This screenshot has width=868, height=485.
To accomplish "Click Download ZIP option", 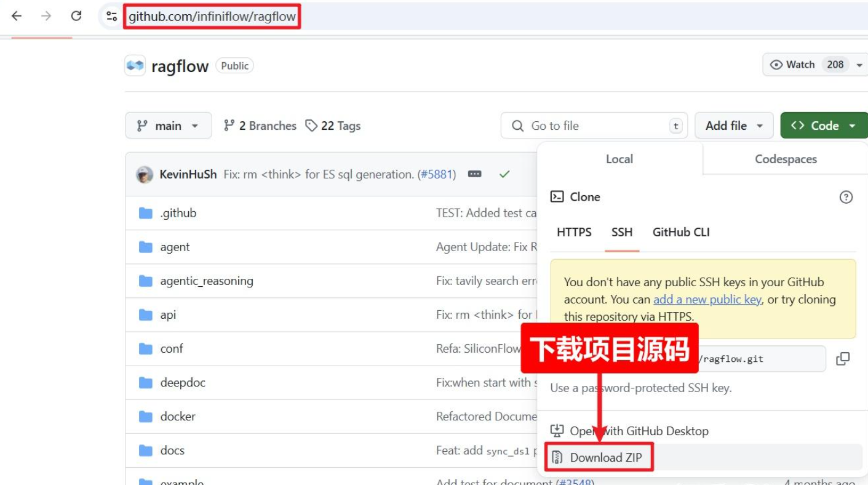I will [x=605, y=457].
